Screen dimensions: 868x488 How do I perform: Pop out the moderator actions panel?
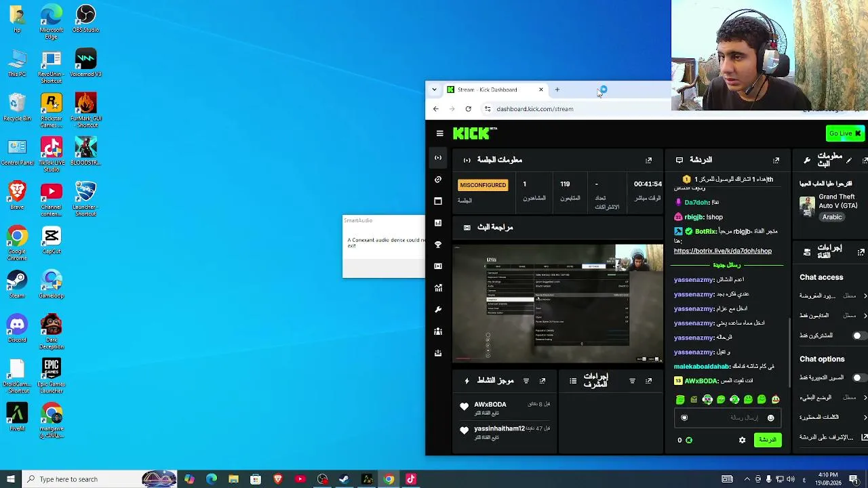tap(648, 381)
